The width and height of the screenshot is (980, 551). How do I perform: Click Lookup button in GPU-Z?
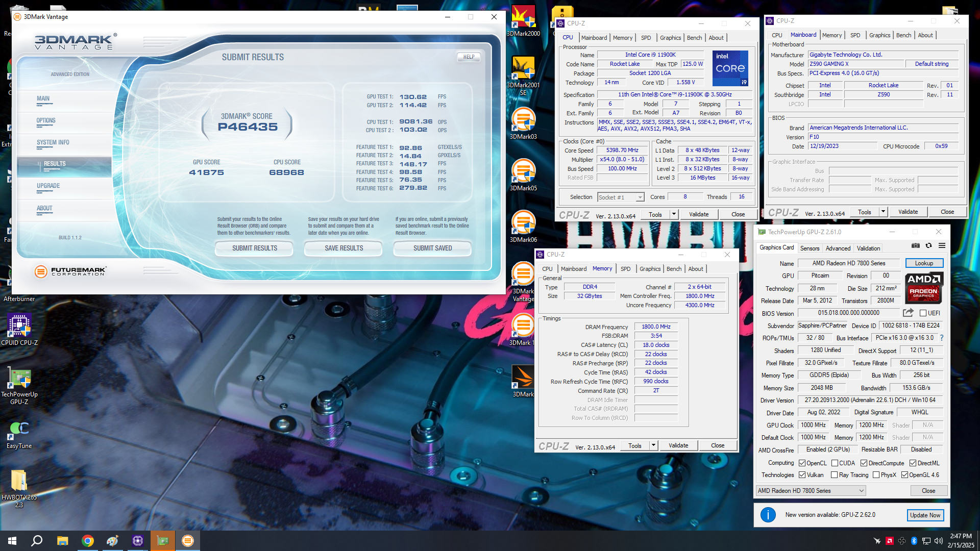tap(924, 263)
